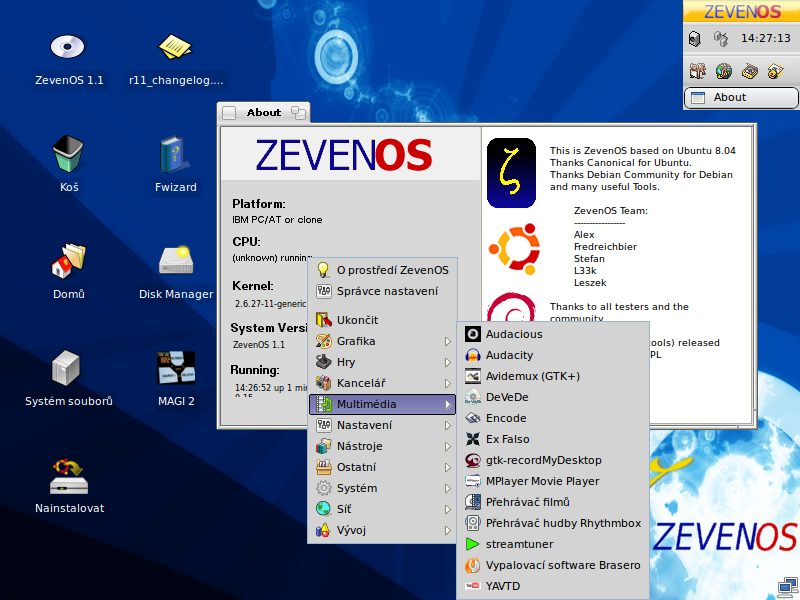Click the globe launcher icon in the panel
The height and width of the screenshot is (600, 800).
click(x=723, y=71)
